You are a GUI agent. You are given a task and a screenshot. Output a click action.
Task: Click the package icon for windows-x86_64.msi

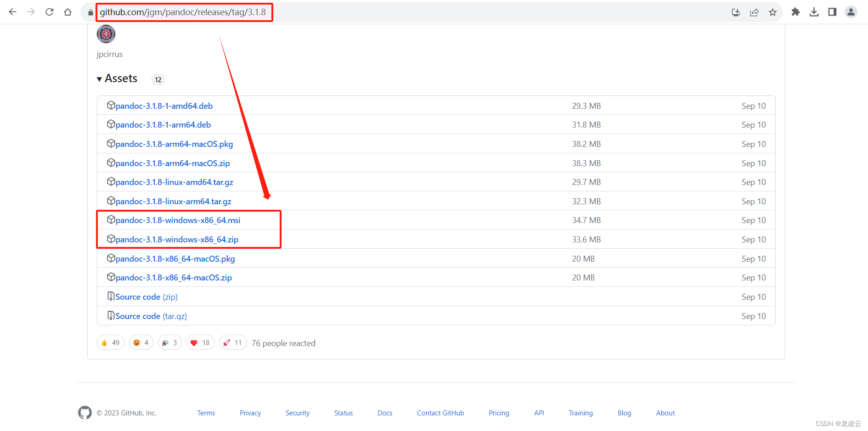pos(111,219)
